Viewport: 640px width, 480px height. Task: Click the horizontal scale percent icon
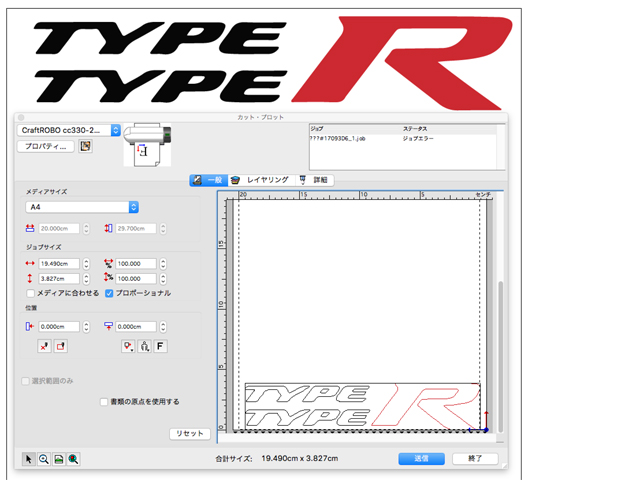[108, 263]
